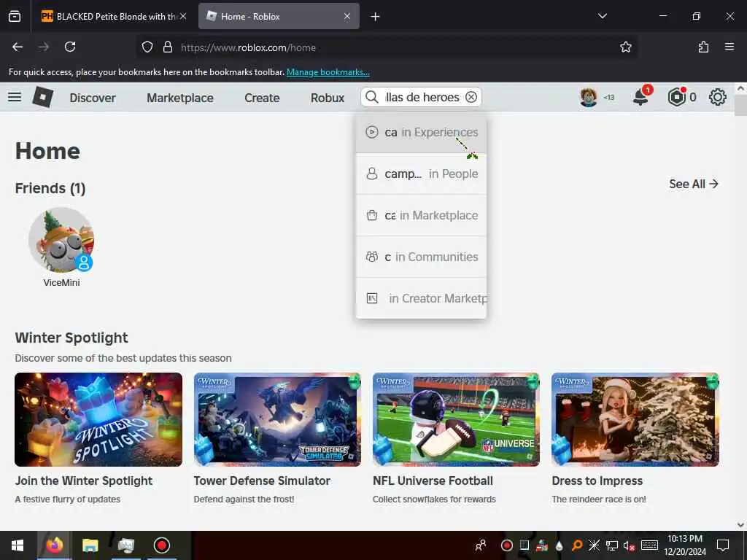Click the Roblox logo
Viewport: 747px width, 560px height.
point(43,97)
